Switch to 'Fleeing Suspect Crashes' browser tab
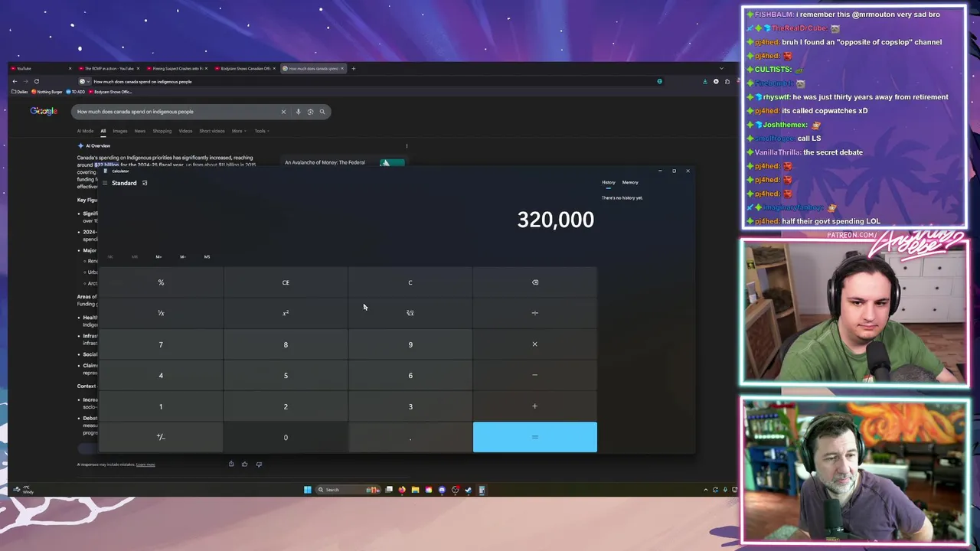This screenshot has width=980, height=551. point(178,69)
